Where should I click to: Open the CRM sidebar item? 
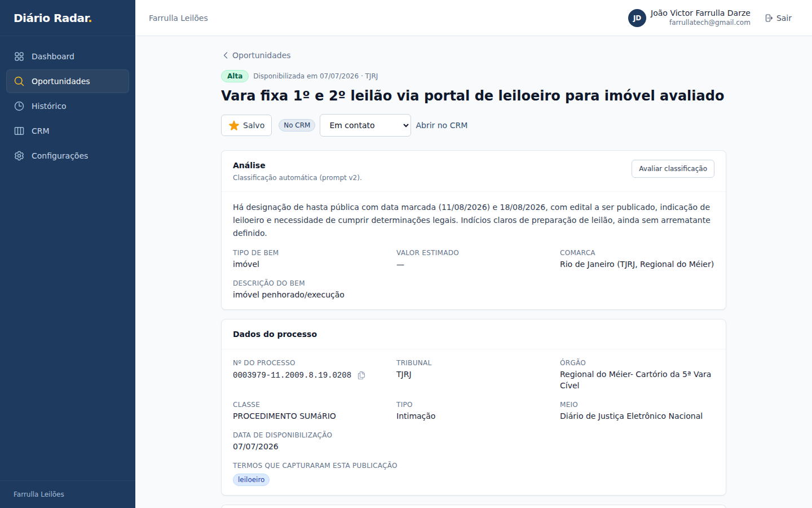(x=68, y=131)
